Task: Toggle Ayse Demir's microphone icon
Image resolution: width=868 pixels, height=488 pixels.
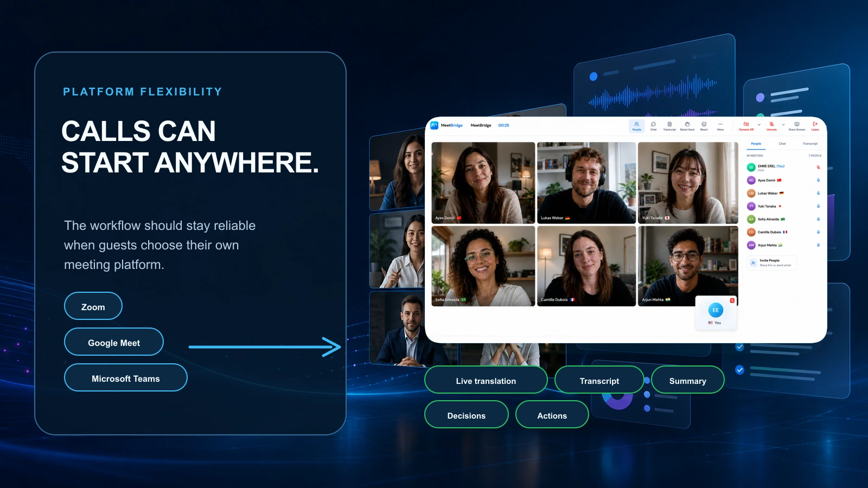Action: pos(818,180)
